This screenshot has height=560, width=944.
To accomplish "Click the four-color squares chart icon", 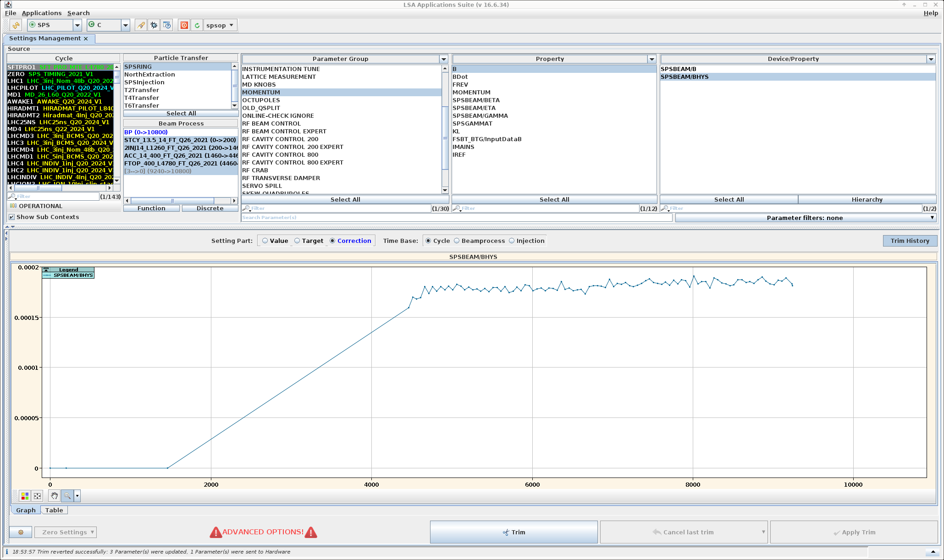I will [25, 496].
